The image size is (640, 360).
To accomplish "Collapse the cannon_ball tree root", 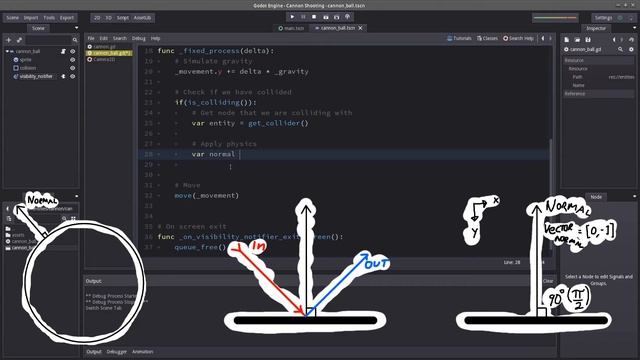I will (x=7, y=51).
